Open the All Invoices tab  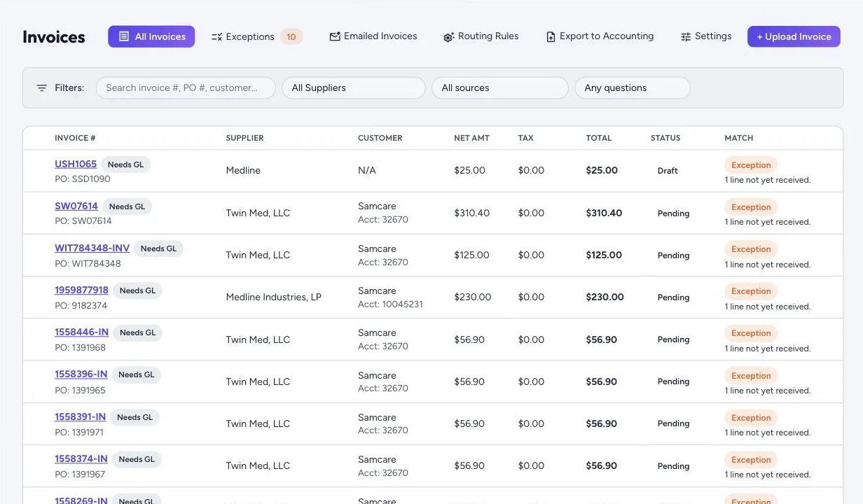coord(151,36)
